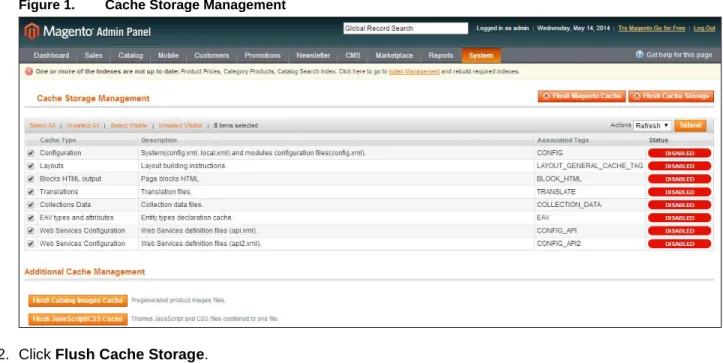Click the COLLECTION_DATA tag cell
Image resolution: width=723 pixels, height=363 pixels.
click(x=569, y=204)
